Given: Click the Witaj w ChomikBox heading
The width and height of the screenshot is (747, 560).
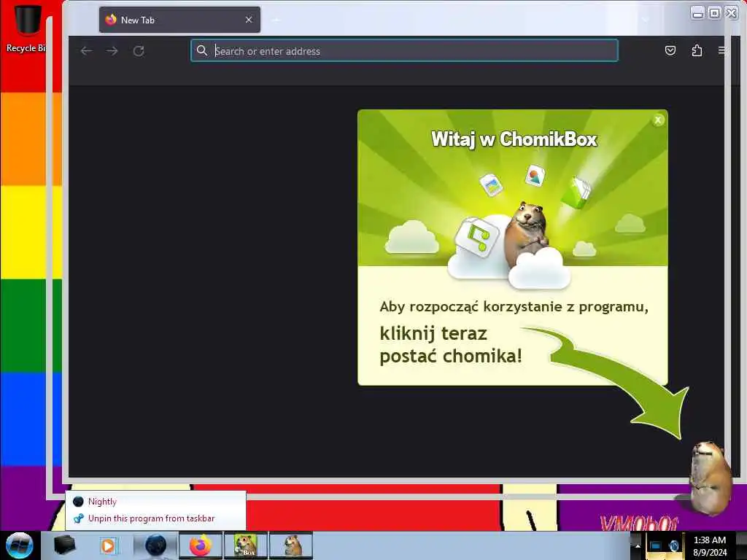Looking at the screenshot, I should pyautogui.click(x=514, y=139).
